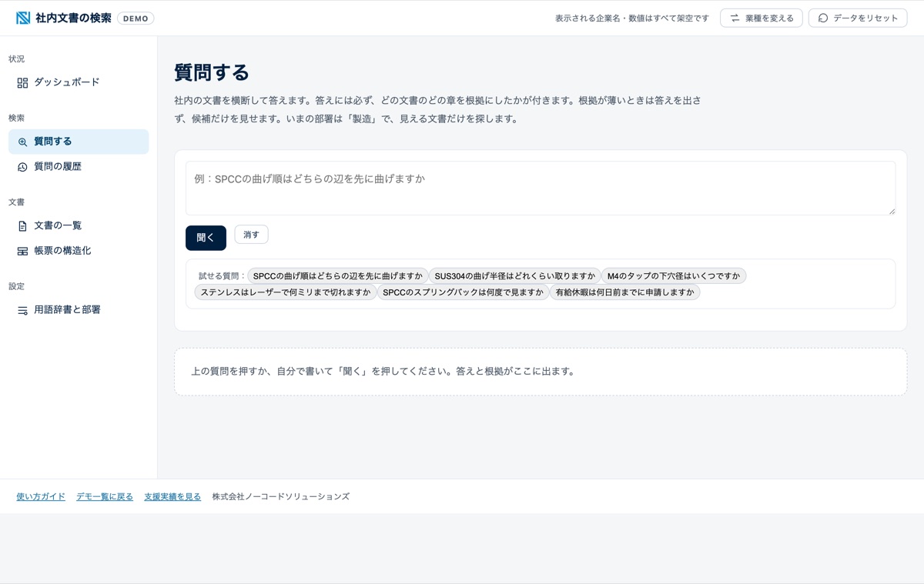Image resolution: width=924 pixels, height=584 pixels.
Task: Click the 検索 sidebar section label
Action: click(17, 118)
